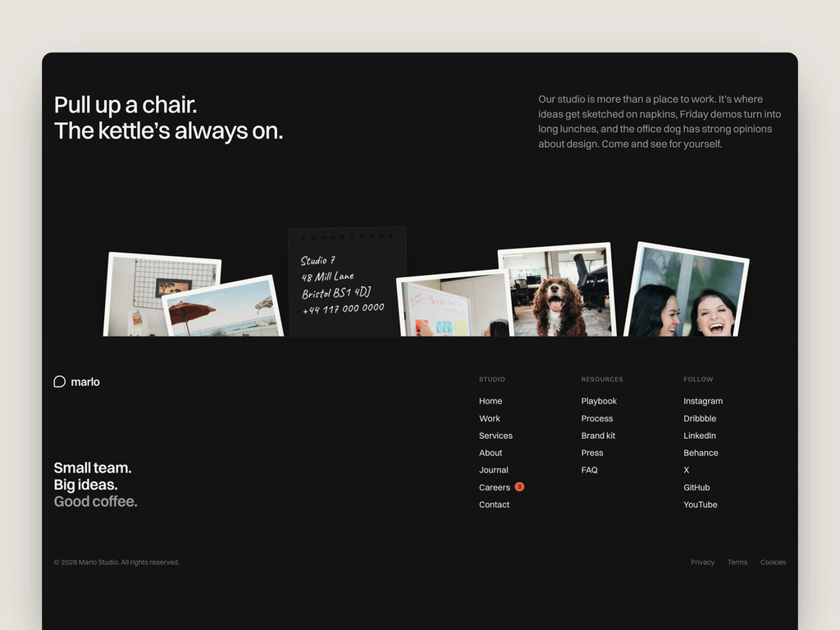The width and height of the screenshot is (840, 630).
Task: Follow the Instagram link
Action: click(703, 401)
